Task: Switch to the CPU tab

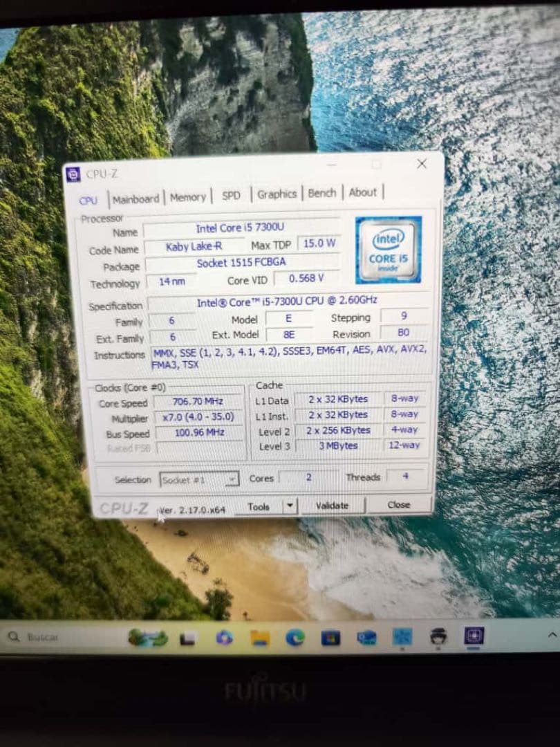Action: (x=88, y=201)
